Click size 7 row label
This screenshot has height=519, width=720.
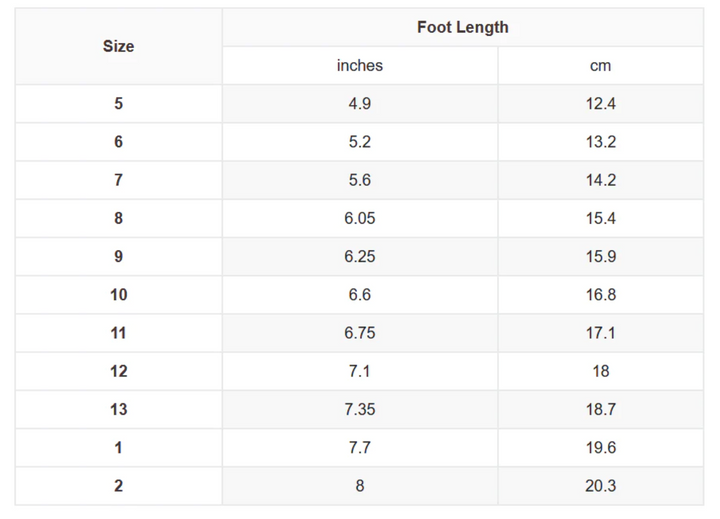(x=118, y=180)
